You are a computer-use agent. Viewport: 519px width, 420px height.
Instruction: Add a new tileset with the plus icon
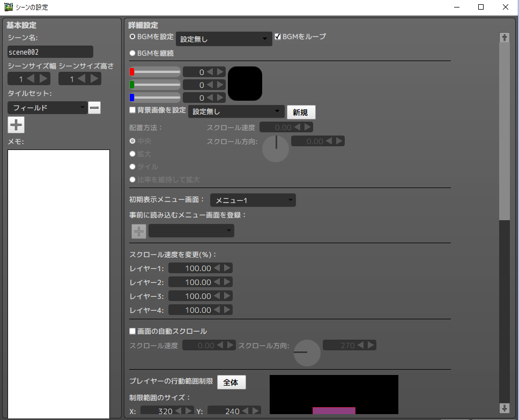tap(16, 124)
